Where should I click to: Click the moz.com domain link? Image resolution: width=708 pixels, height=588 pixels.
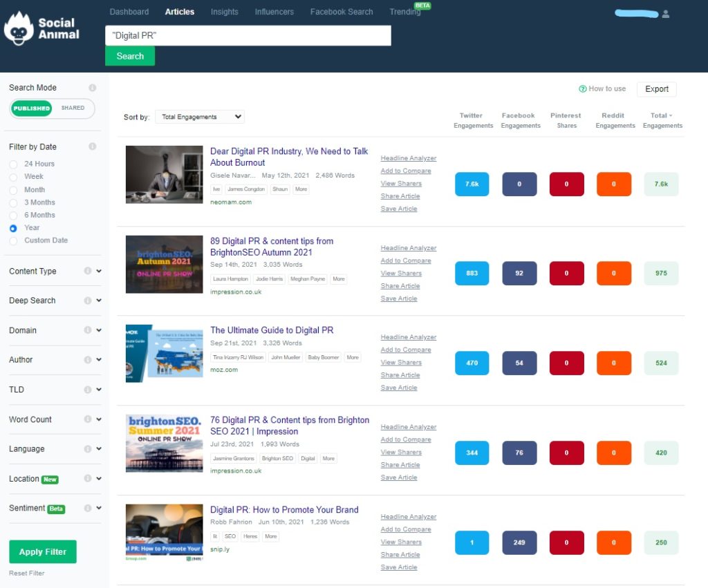tap(224, 370)
